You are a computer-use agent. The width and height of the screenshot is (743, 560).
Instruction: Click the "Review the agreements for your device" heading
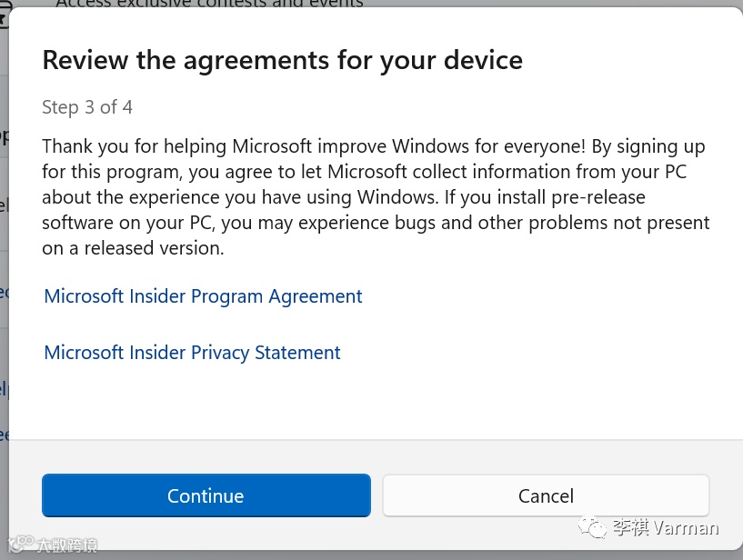click(282, 61)
